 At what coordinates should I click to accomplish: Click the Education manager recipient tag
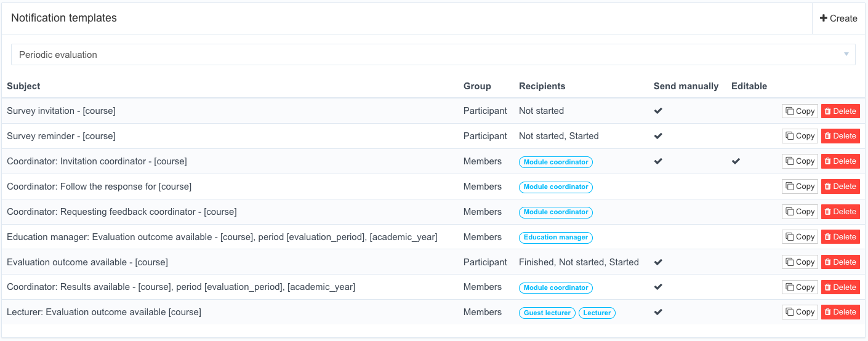point(556,237)
